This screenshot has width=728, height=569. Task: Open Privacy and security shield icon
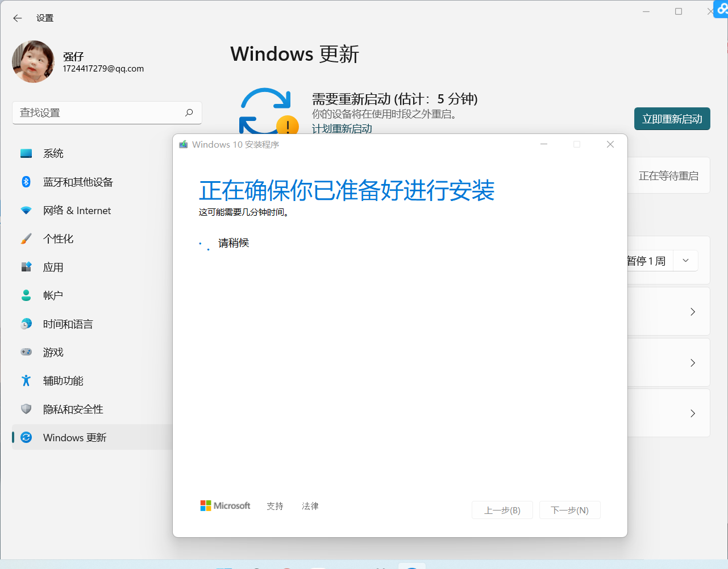[x=26, y=409]
